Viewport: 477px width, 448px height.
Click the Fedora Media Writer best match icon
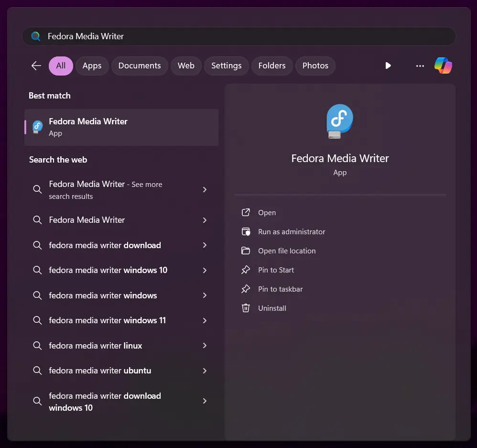click(37, 127)
